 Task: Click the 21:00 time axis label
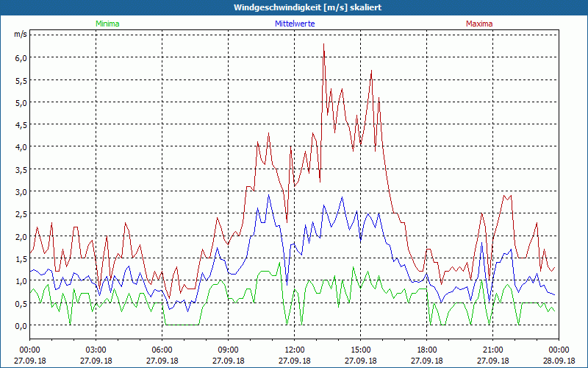[492, 350]
